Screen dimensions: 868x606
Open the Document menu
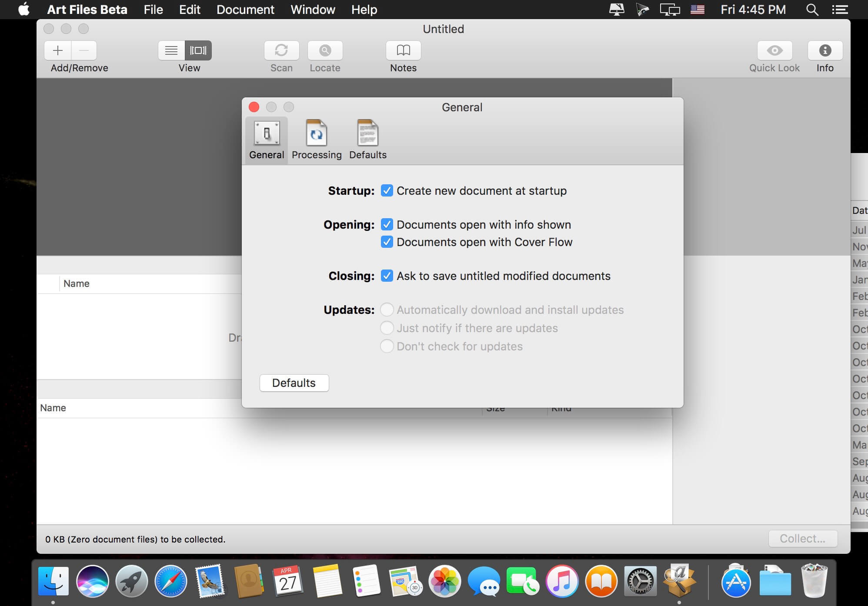[245, 10]
